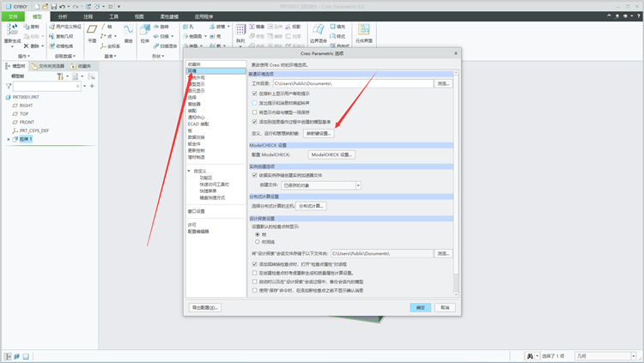The height and width of the screenshot is (363, 644).
Task: Click the 用户定义特征 icon in ribbon
Action: click(x=52, y=27)
